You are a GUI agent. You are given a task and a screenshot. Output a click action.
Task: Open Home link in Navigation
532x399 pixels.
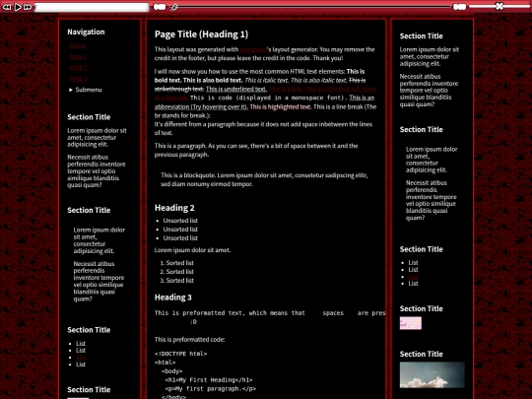(78, 45)
